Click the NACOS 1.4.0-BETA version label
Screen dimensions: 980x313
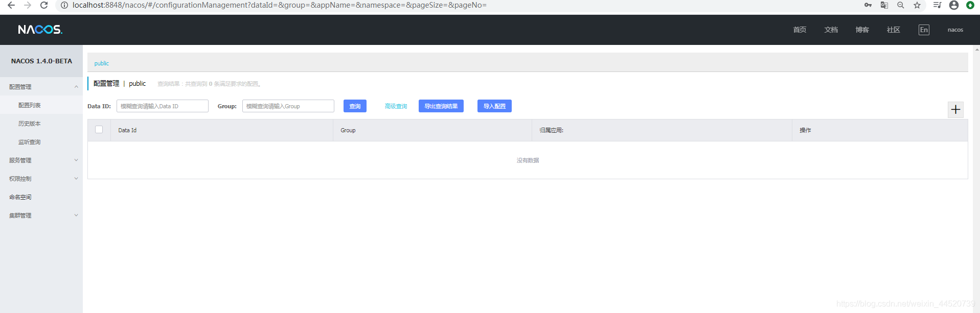click(41, 61)
